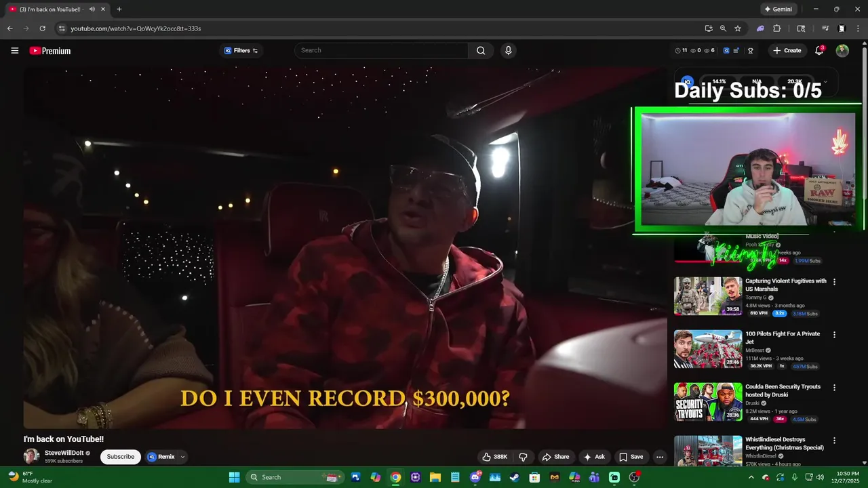This screenshot has height=488, width=868.
Task: Open more actions ellipsis under the video
Action: [x=660, y=457]
